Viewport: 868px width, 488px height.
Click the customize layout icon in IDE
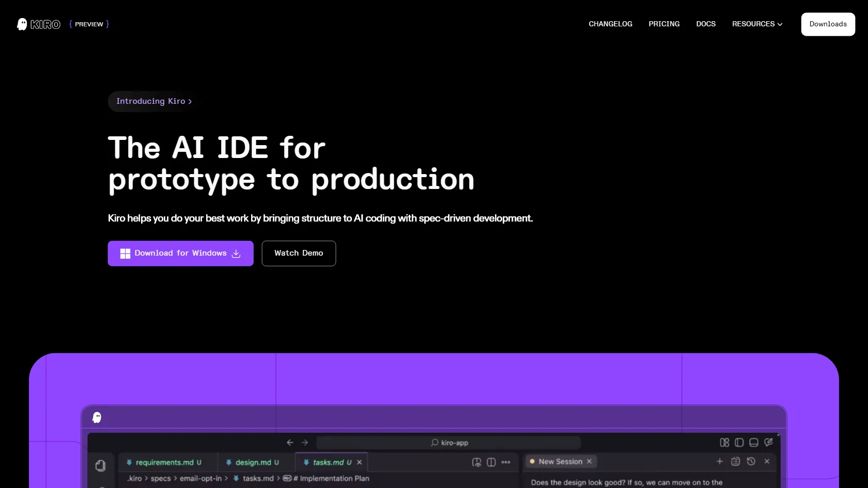click(x=724, y=443)
